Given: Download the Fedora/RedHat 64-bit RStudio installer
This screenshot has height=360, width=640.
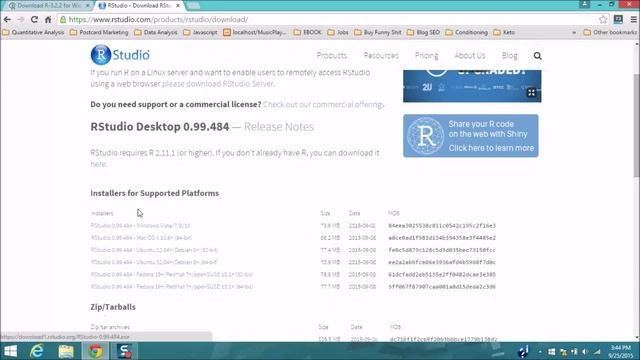Looking at the screenshot, I should [x=172, y=287].
